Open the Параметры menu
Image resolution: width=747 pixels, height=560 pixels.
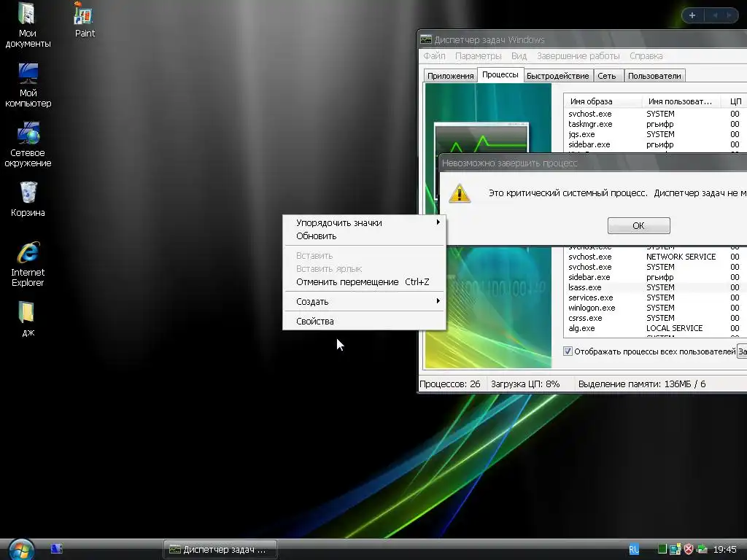coord(479,55)
